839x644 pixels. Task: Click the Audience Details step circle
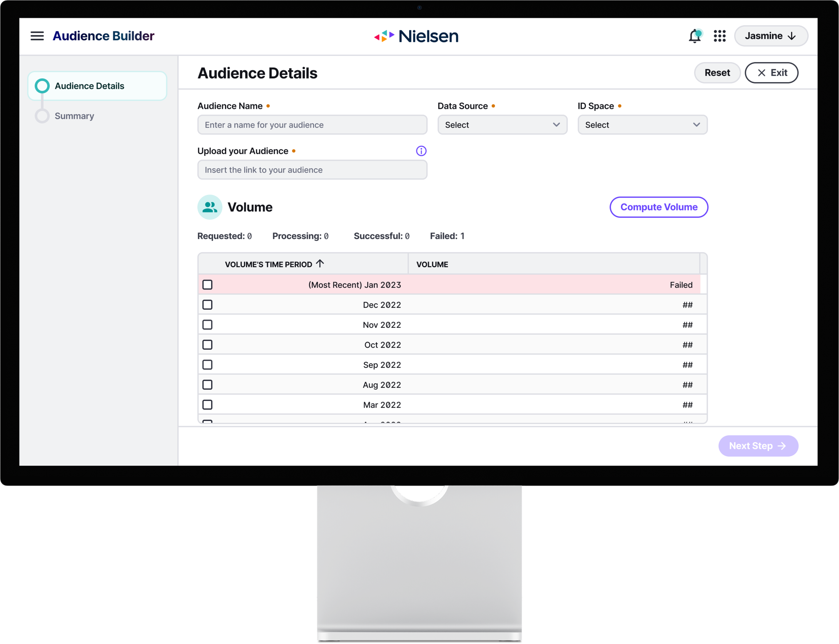[x=42, y=86]
